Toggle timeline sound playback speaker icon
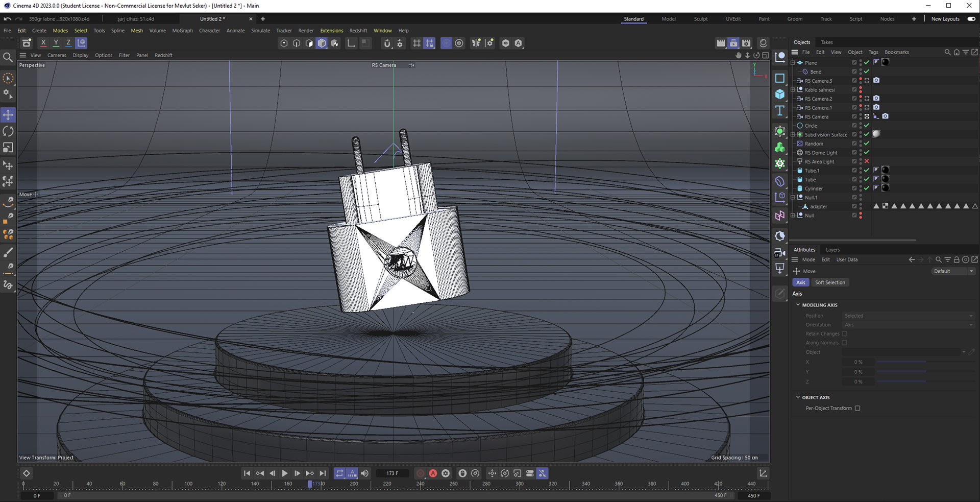The width and height of the screenshot is (980, 502). [364, 473]
